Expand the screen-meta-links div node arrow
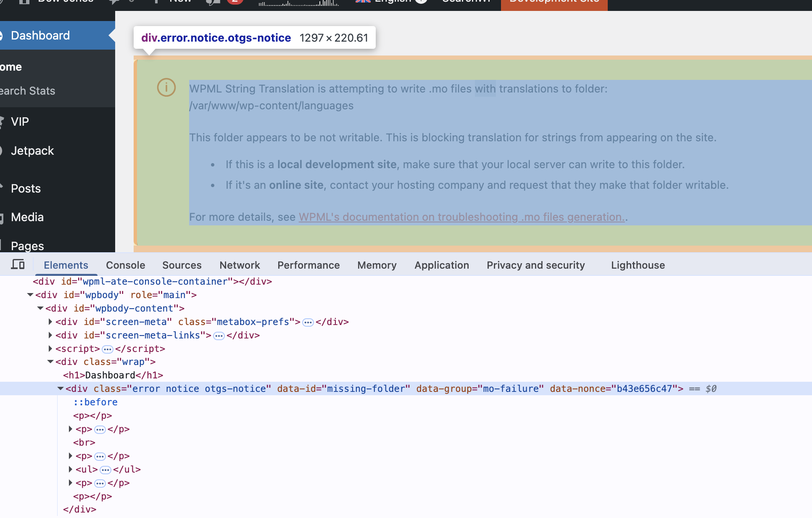Image resolution: width=812 pixels, height=518 pixels. pyautogui.click(x=50, y=335)
